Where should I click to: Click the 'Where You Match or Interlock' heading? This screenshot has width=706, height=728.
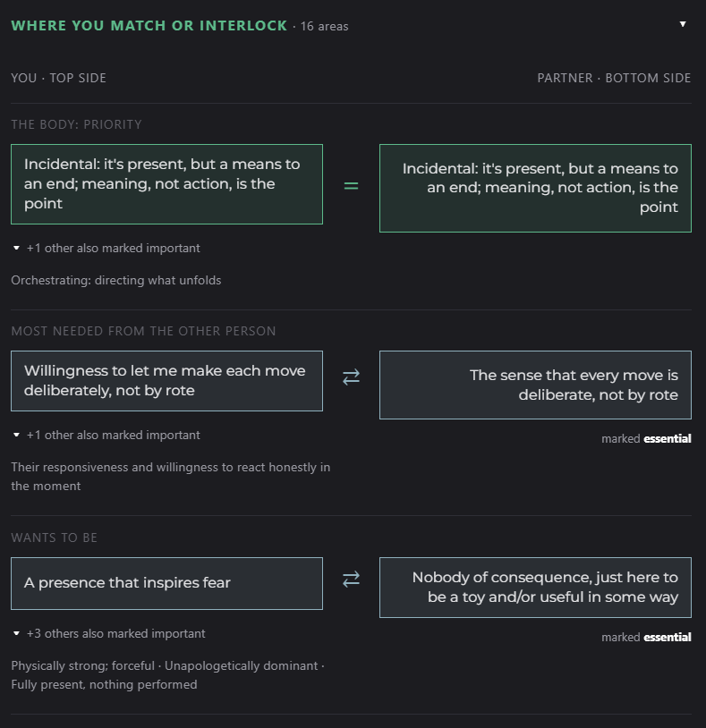click(x=149, y=26)
